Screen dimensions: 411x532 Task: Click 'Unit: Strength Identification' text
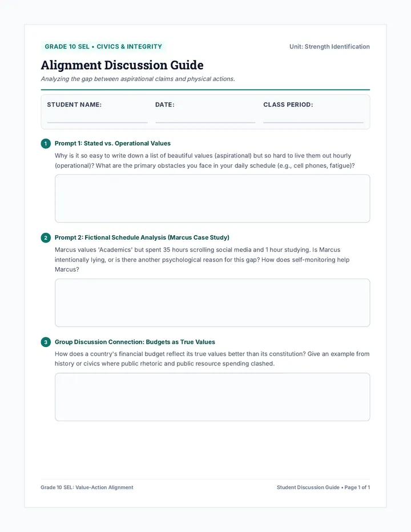coord(329,46)
